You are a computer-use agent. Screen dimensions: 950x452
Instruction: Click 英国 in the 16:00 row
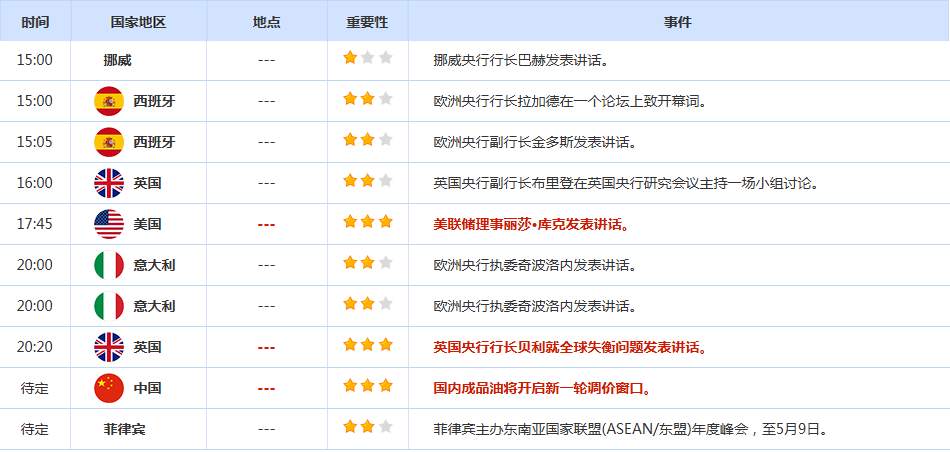pyautogui.click(x=147, y=183)
